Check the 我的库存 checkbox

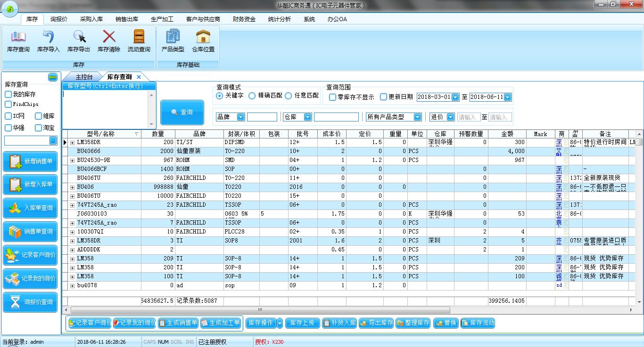(x=8, y=94)
